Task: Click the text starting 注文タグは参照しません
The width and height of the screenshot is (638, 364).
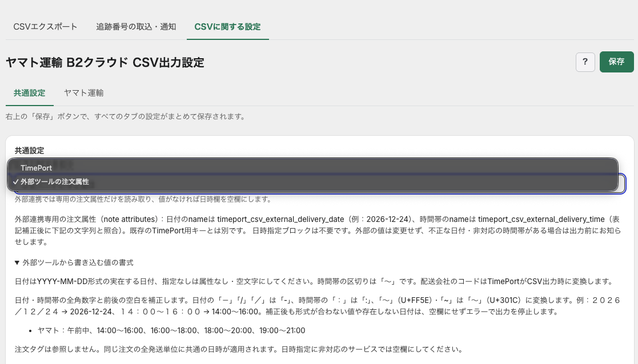Action: click(239, 349)
